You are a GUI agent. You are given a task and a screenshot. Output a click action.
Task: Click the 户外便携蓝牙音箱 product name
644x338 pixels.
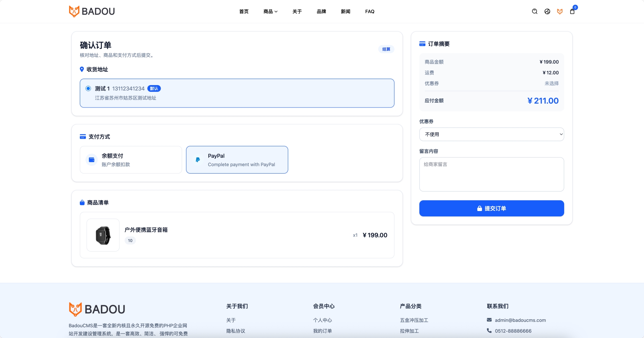pyautogui.click(x=146, y=230)
